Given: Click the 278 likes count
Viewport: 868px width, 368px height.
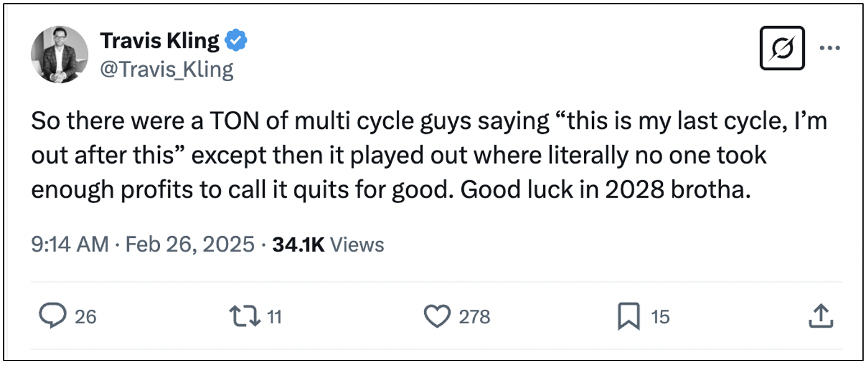Looking at the screenshot, I should tap(474, 317).
